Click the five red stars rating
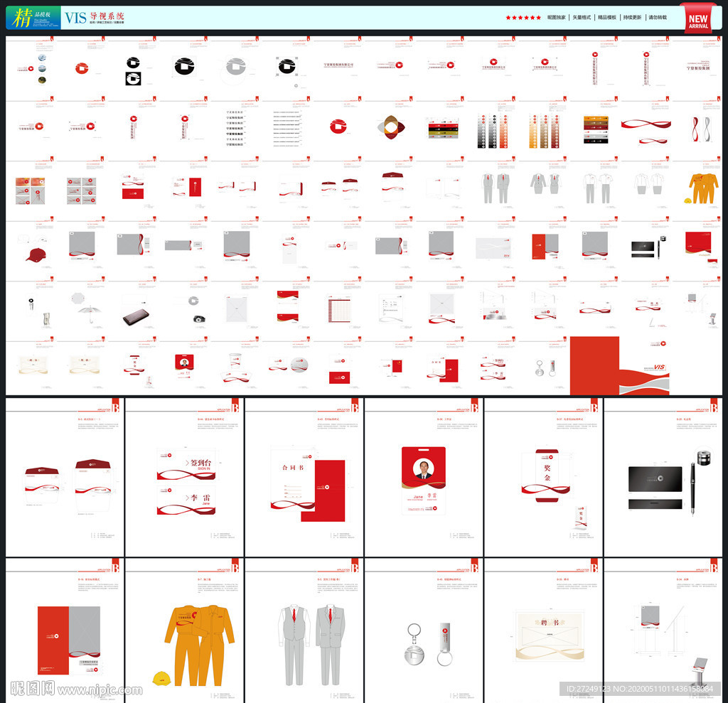The image size is (728, 703). click(x=523, y=18)
